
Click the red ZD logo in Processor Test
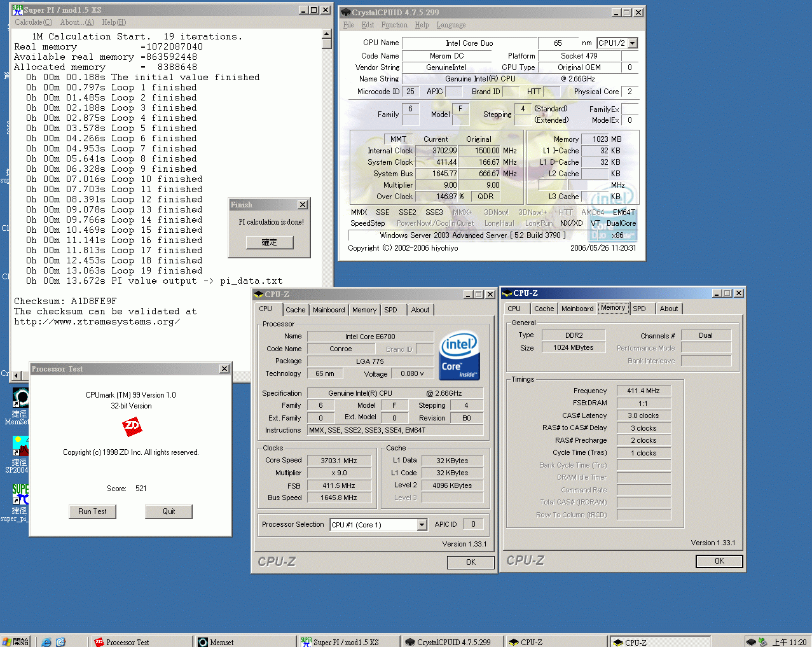point(132,426)
